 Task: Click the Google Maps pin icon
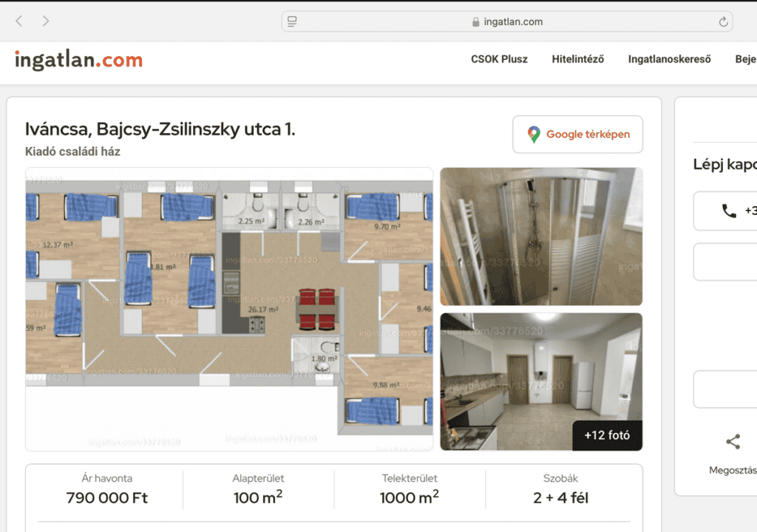pyautogui.click(x=534, y=134)
